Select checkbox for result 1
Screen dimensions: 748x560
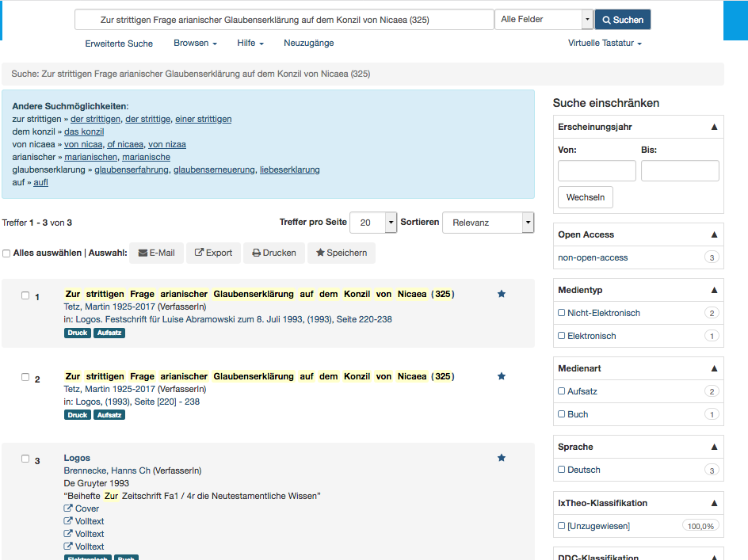[25, 295]
